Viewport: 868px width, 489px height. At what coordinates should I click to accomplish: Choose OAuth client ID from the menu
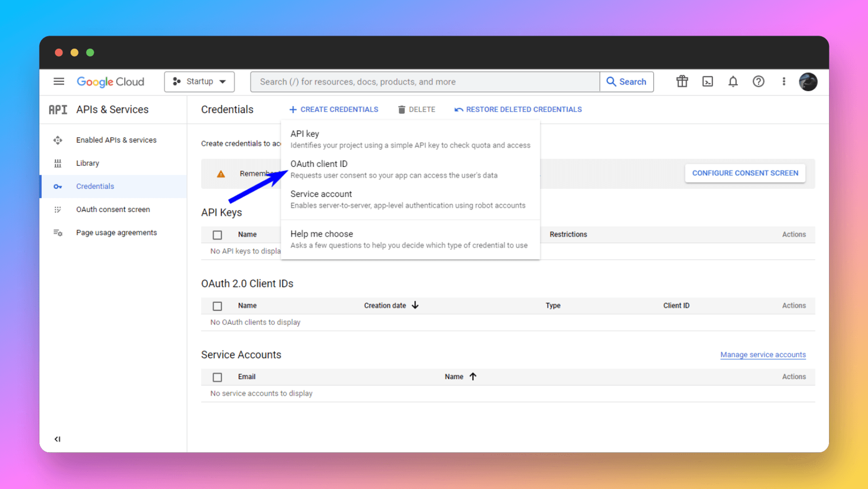click(x=319, y=164)
